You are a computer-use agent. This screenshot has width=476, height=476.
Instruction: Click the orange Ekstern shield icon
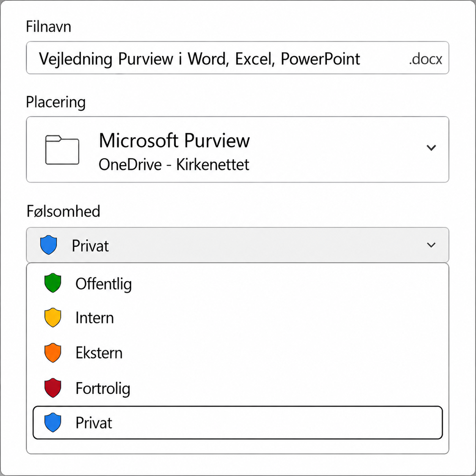[53, 353]
